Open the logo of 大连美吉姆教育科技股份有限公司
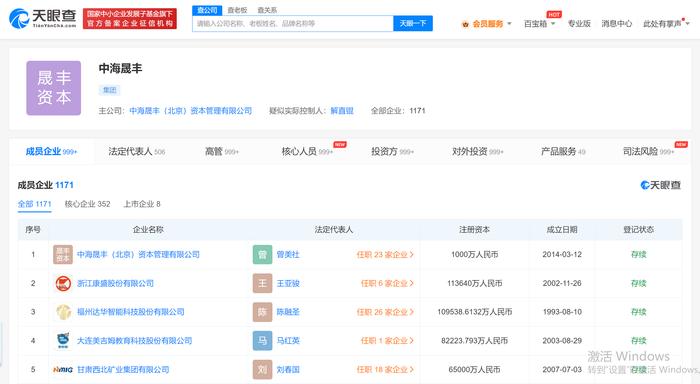Image resolution: width=700 pixels, height=384 pixels. click(x=63, y=340)
